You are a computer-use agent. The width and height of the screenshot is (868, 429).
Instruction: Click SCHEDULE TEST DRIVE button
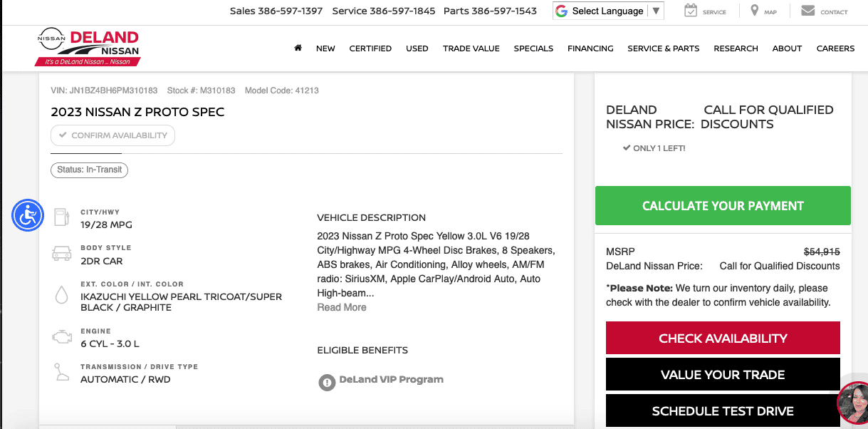tap(723, 411)
